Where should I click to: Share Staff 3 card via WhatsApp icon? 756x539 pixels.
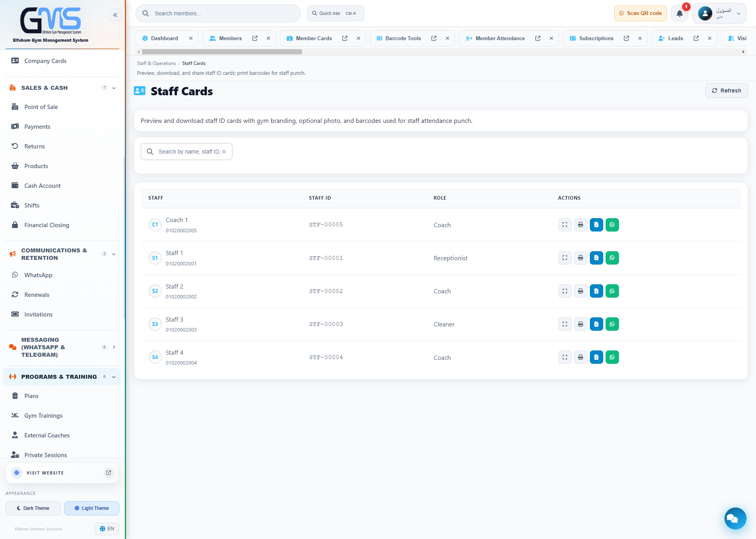pos(612,324)
